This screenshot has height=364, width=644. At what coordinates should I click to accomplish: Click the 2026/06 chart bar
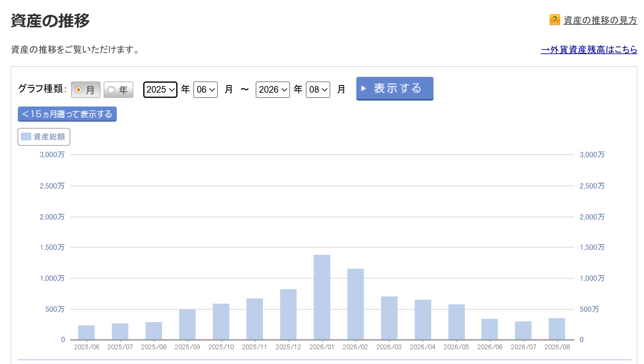click(490, 329)
